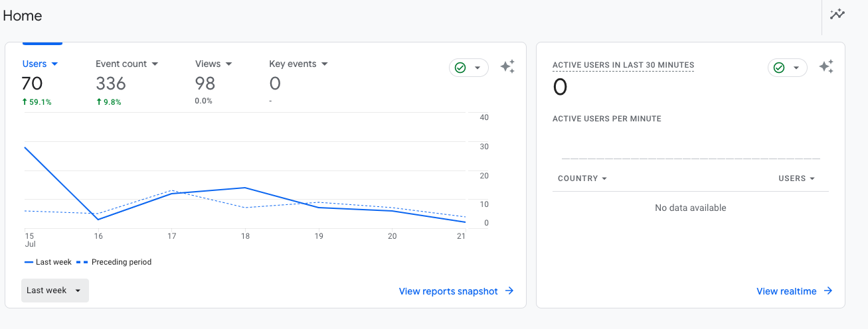Click arrow icon beside View reports snapshot
The width and height of the screenshot is (868, 329).
509,291
